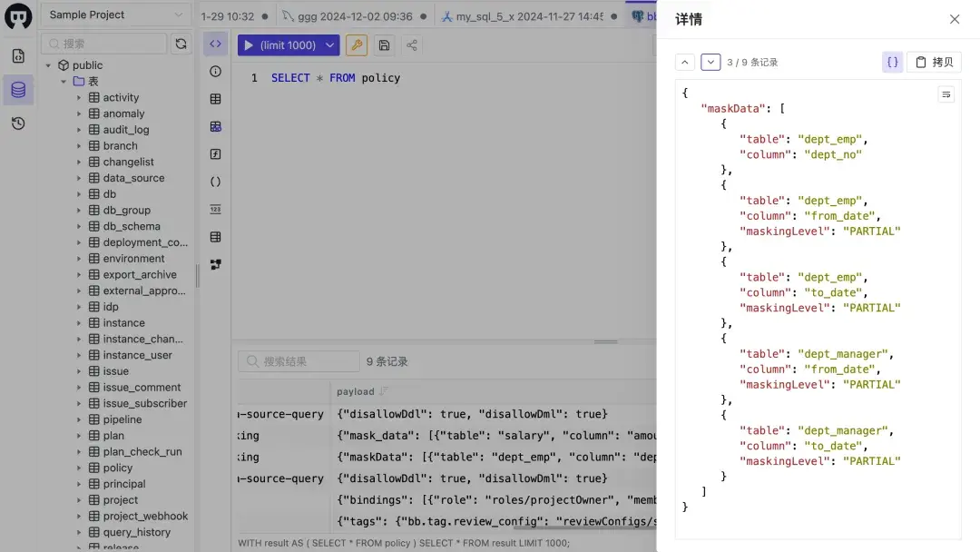980x552 pixels.
Task: Select the pipeline table
Action: (x=122, y=419)
